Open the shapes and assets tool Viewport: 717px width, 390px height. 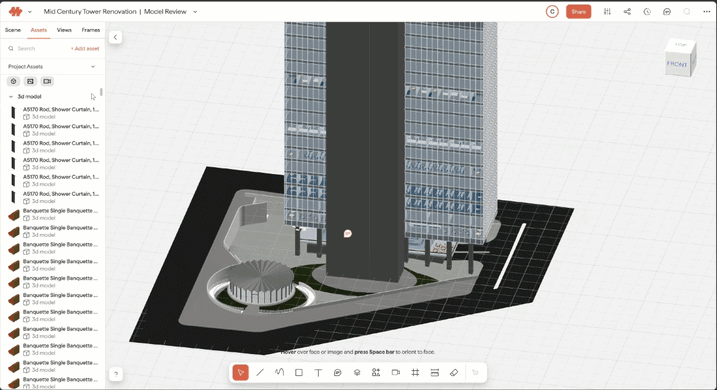(x=376, y=373)
